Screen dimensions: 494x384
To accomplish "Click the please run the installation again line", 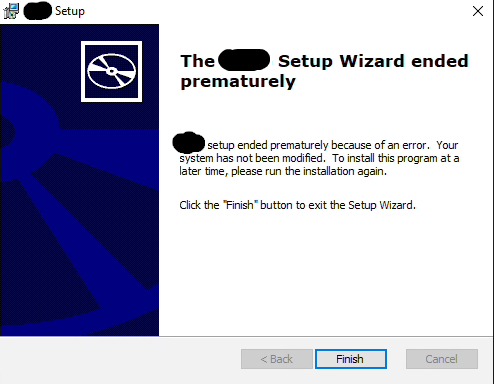I will 309,171.
